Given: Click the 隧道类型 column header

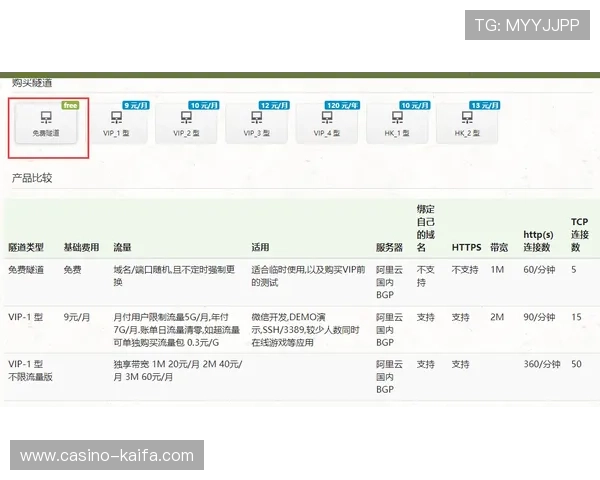Looking at the screenshot, I should pyautogui.click(x=26, y=248).
